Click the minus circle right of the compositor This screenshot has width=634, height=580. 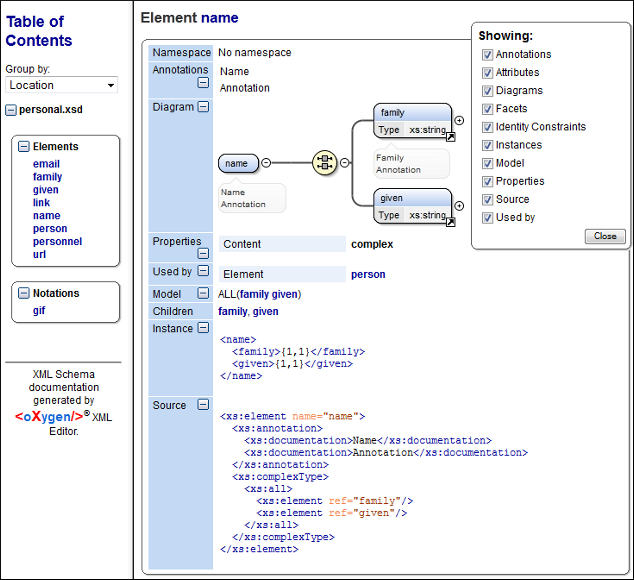pos(345,163)
